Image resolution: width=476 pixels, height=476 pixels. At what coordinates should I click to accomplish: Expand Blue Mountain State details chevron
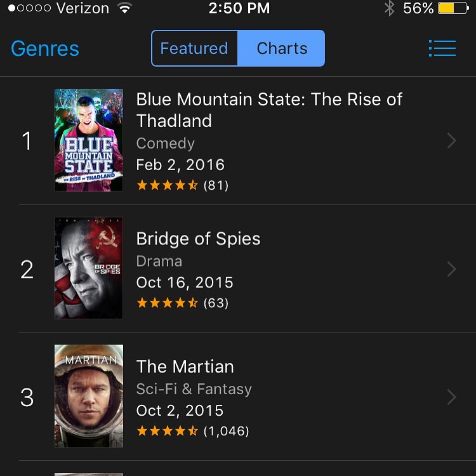coord(452,141)
